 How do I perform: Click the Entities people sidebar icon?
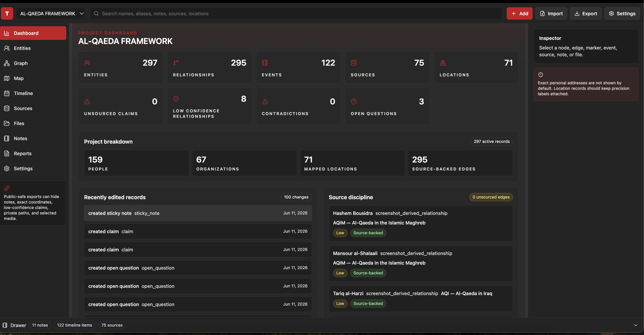pyautogui.click(x=7, y=48)
